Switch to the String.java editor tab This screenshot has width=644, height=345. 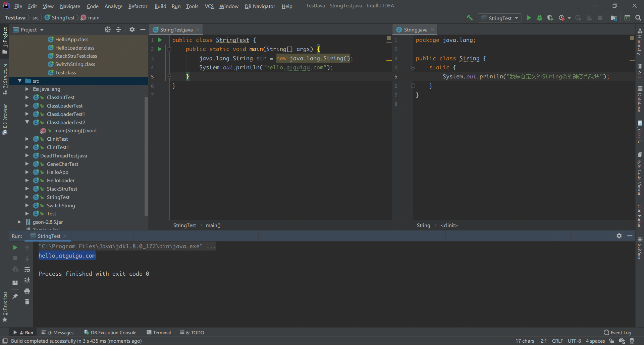point(415,29)
